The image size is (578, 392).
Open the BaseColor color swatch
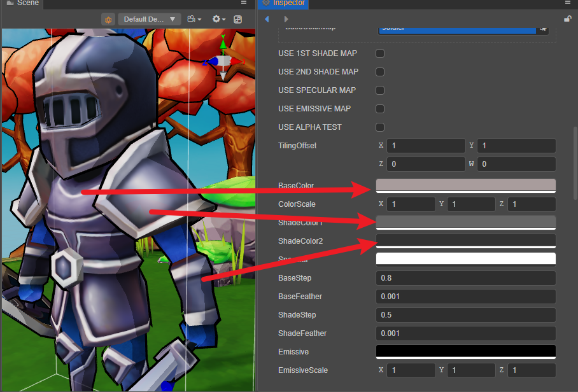point(466,185)
